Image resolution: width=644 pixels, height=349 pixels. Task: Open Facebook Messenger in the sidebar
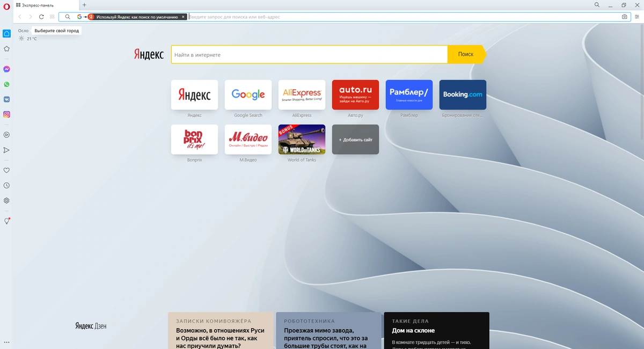pos(6,69)
